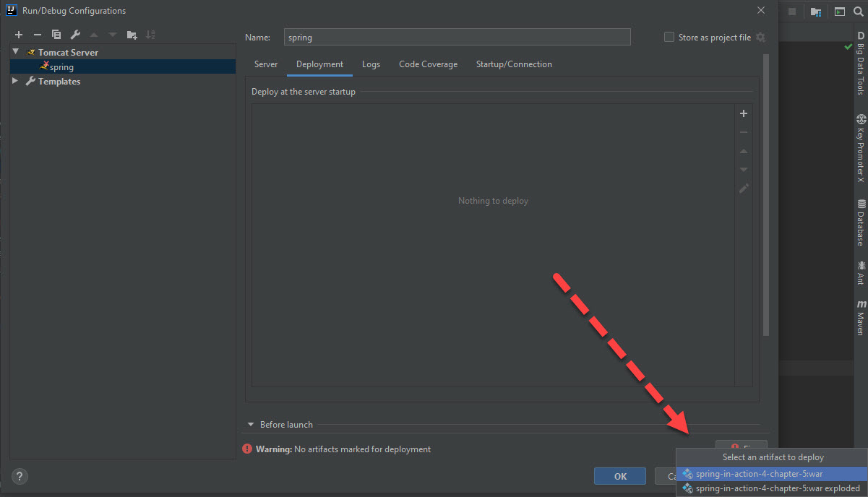868x497 pixels.
Task: Click the Stop icon in the IDE toolbar
Action: click(x=792, y=12)
